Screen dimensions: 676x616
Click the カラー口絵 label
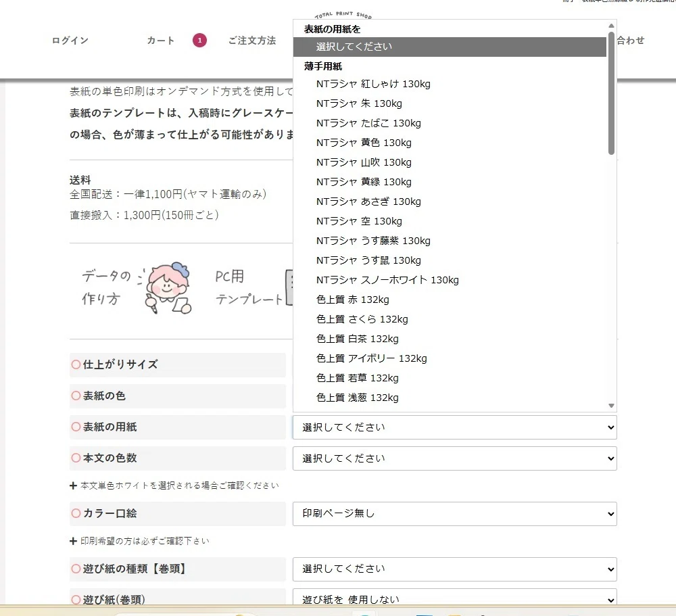pos(110,513)
